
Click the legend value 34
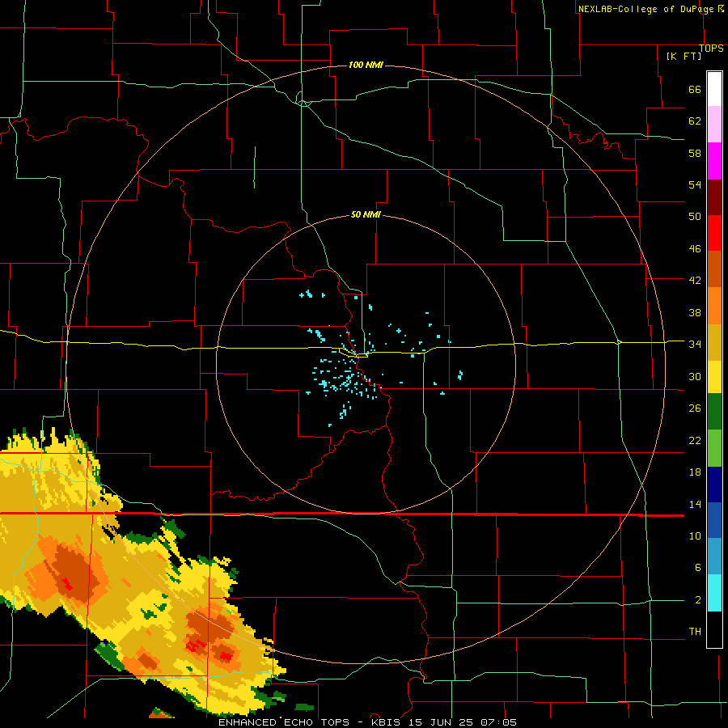[695, 345]
